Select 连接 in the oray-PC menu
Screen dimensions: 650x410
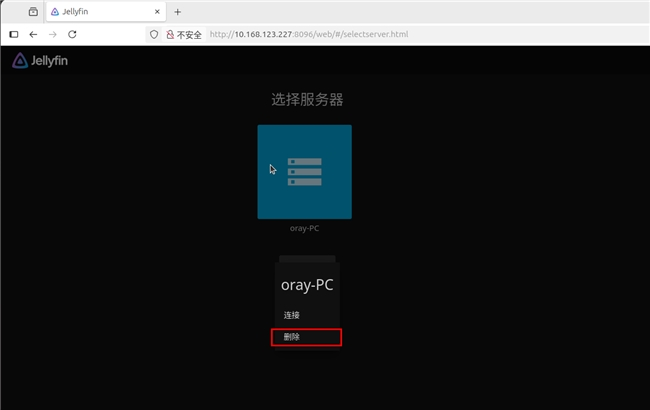[x=292, y=315]
